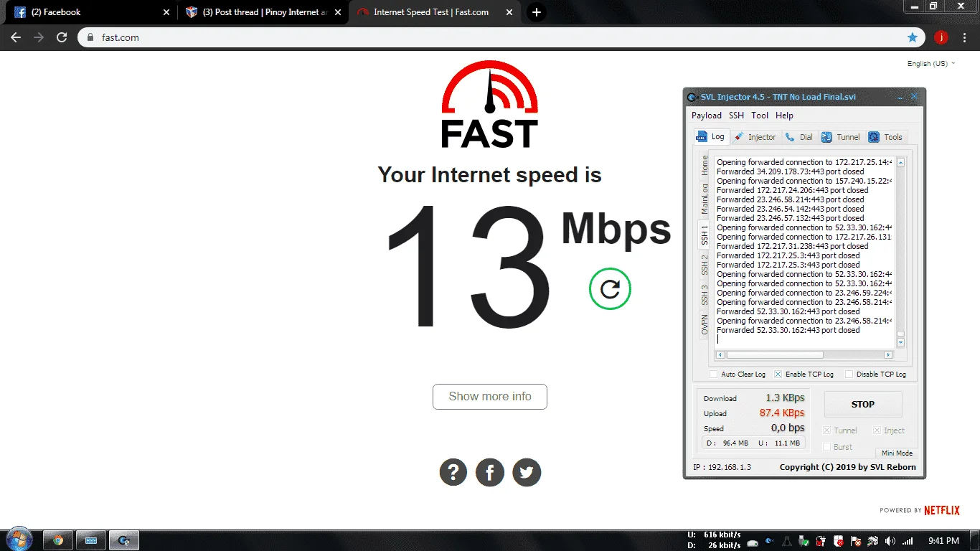
Task: Click the SVL Injector title bar logo
Action: pos(692,98)
